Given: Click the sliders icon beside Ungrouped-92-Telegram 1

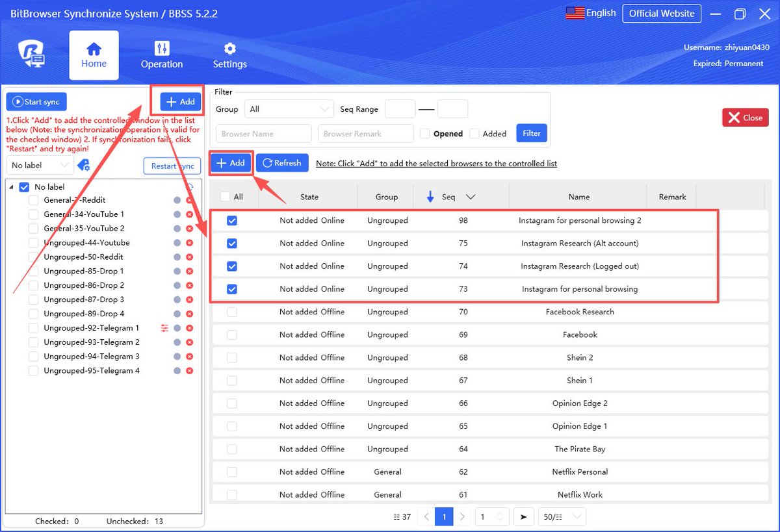Looking at the screenshot, I should point(164,328).
